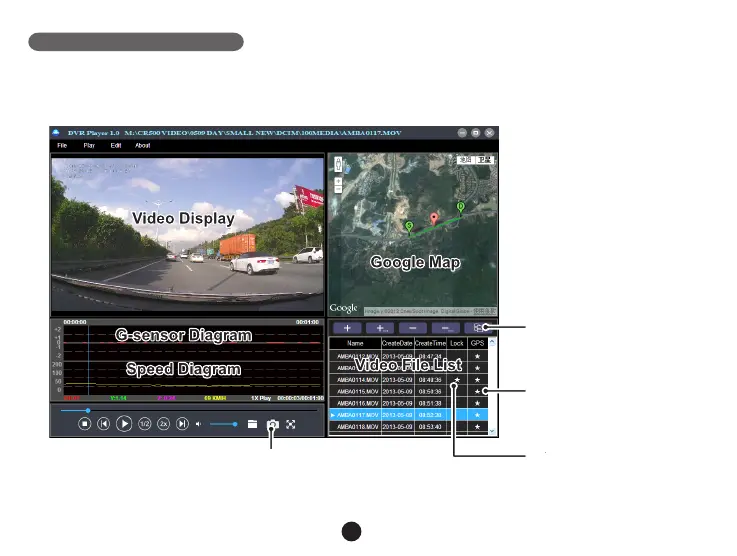Skip to the previous video

point(103,424)
